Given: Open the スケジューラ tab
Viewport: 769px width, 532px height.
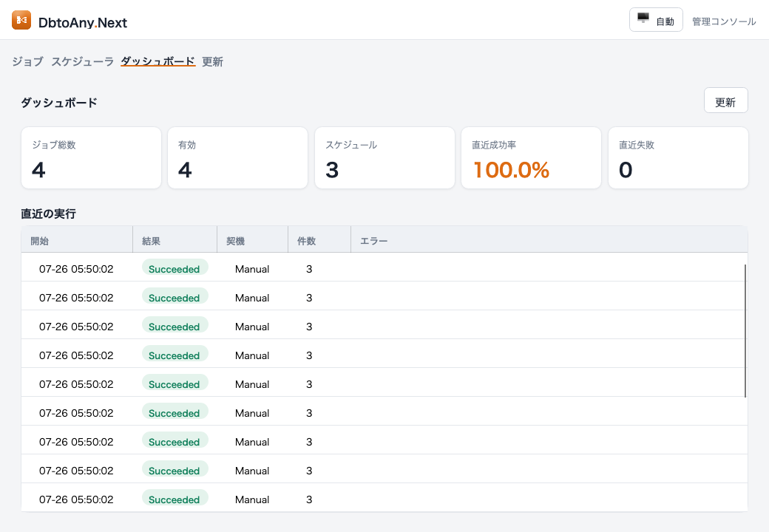Looking at the screenshot, I should click(82, 62).
